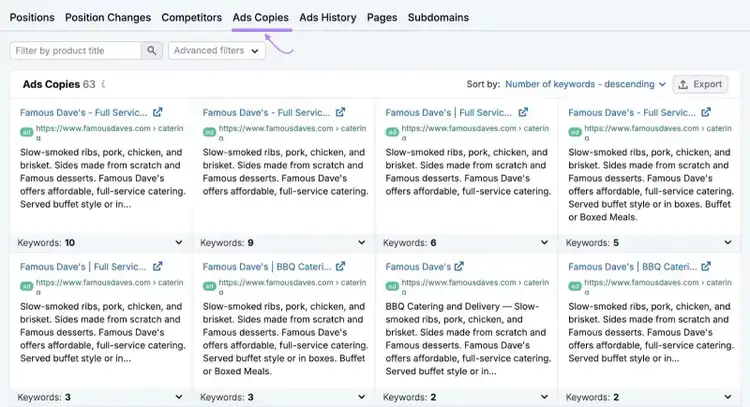750x407 pixels.
Task: Expand Keywords 10 list
Action: 178,242
